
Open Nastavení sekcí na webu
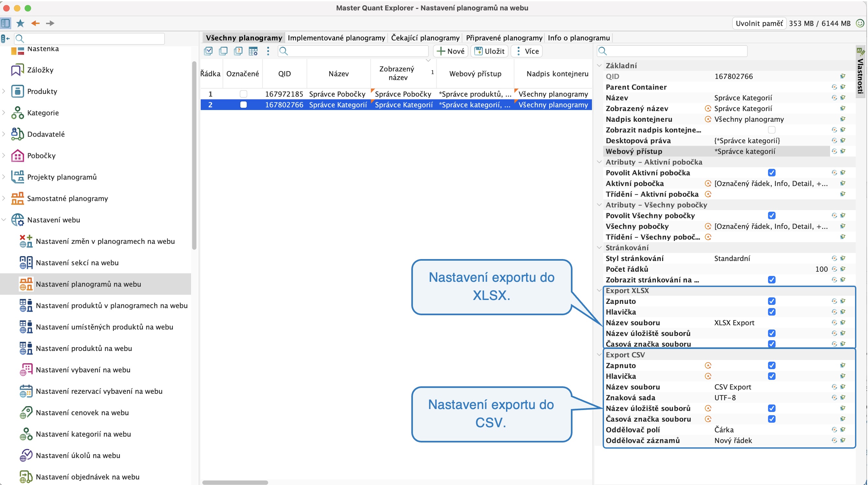(77, 262)
